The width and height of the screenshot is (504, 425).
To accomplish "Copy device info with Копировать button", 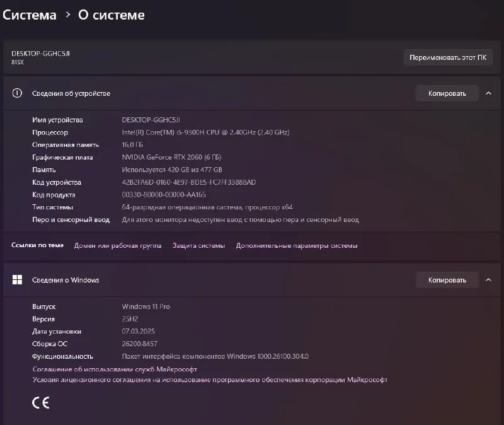I will pyautogui.click(x=447, y=93).
